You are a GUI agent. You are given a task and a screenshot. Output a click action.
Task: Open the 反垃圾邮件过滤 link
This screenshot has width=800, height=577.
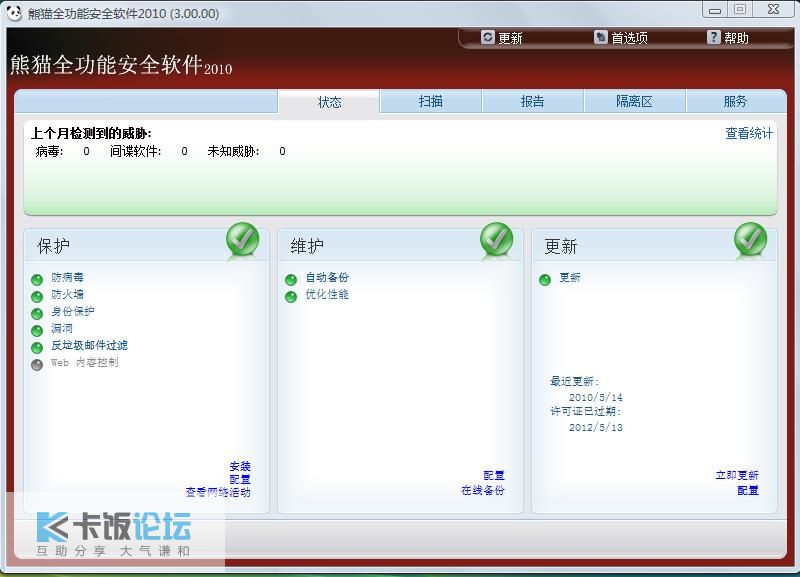click(89, 345)
